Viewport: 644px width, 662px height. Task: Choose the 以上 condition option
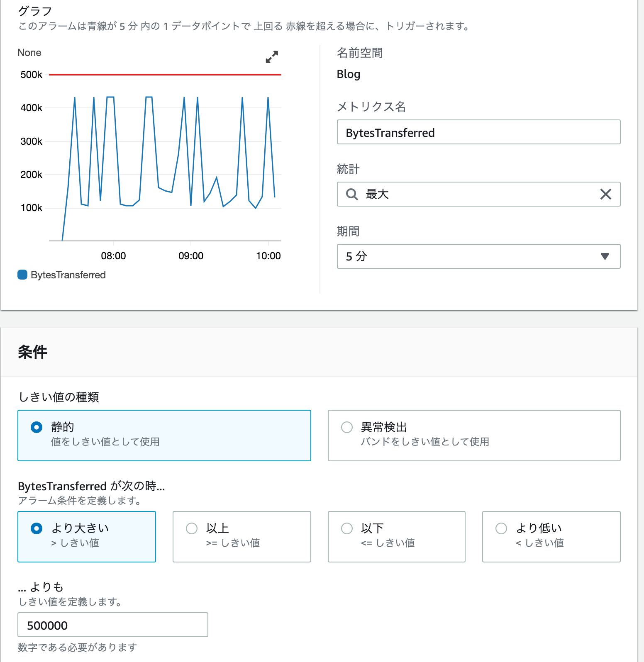242,537
